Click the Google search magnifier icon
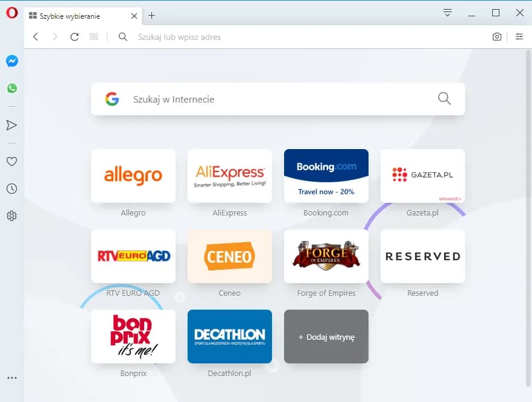This screenshot has height=402, width=532. (445, 99)
